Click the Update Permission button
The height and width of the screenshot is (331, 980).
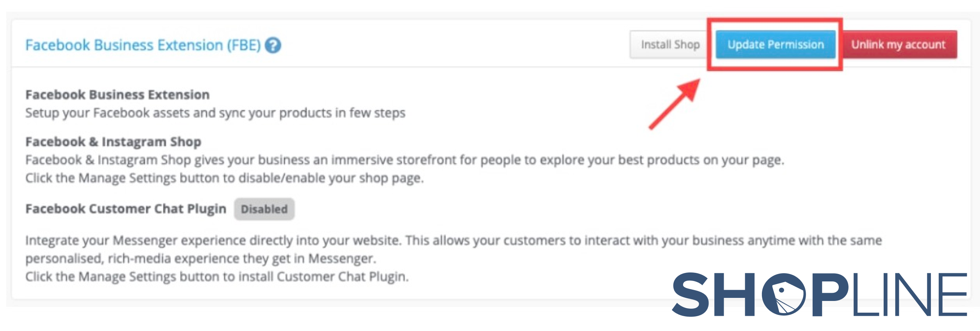coord(776,44)
